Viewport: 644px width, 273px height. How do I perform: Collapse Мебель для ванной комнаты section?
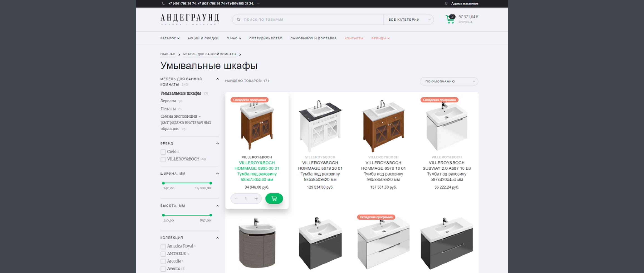pos(217,79)
